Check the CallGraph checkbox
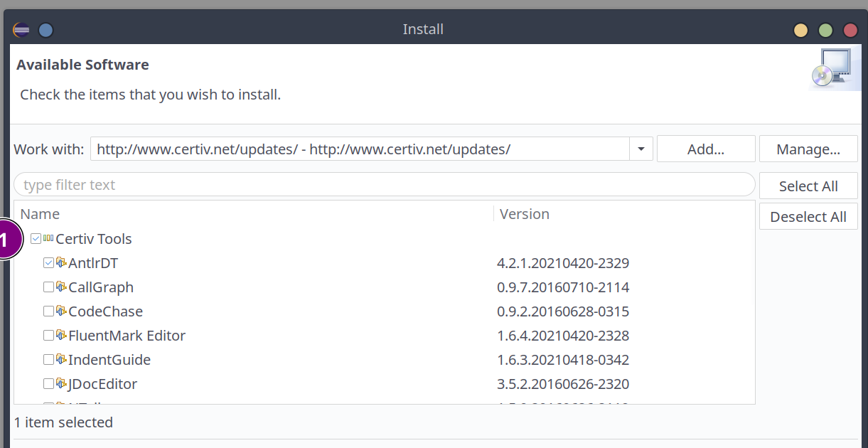This screenshot has height=448, width=868. point(48,287)
